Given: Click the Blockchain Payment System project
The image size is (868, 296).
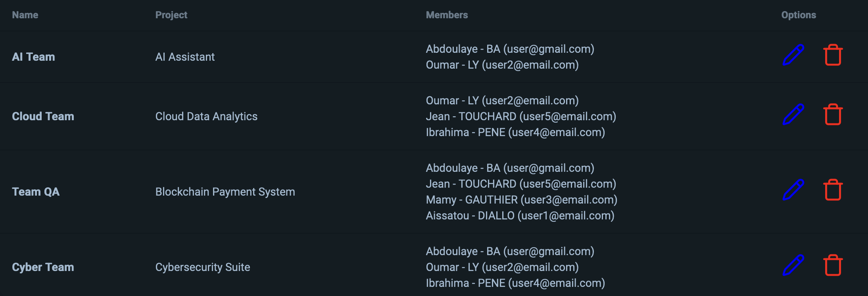Looking at the screenshot, I should click(225, 192).
